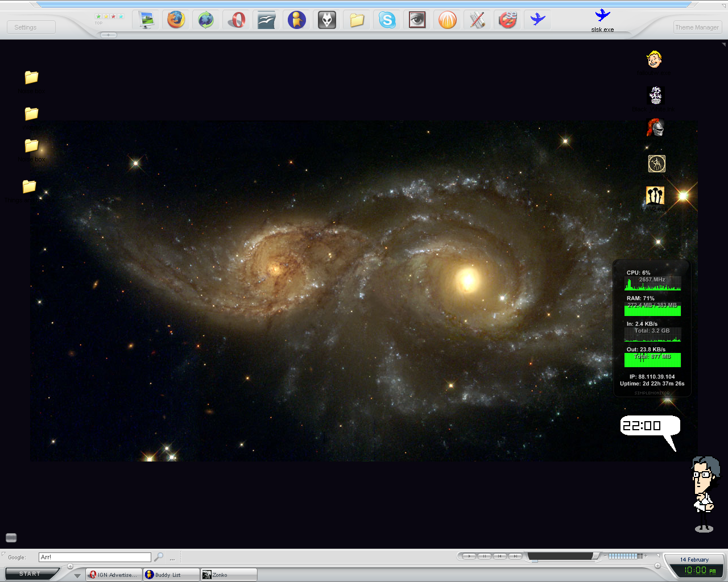Open the Vault Boy desktop icon
Viewport: 728px width, 582px height.
point(655,60)
